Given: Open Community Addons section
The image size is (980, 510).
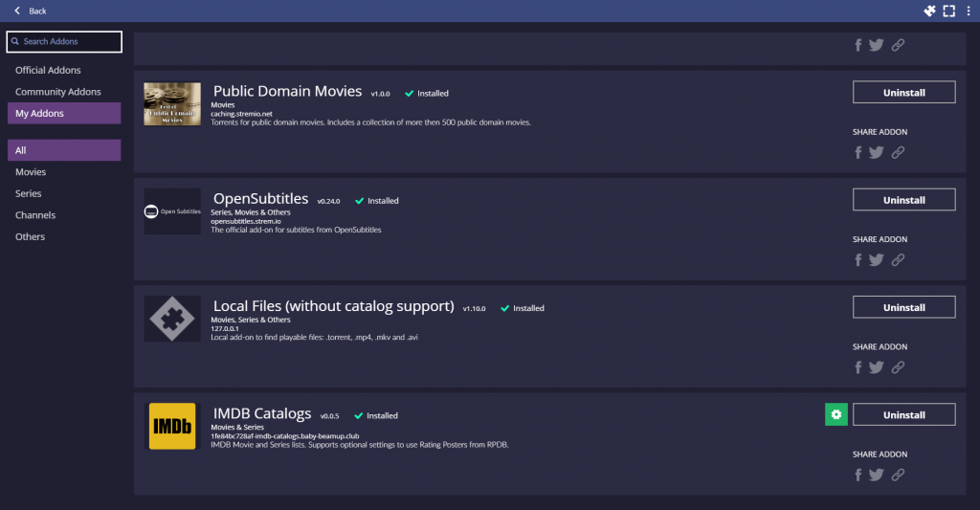Looking at the screenshot, I should [64, 92].
